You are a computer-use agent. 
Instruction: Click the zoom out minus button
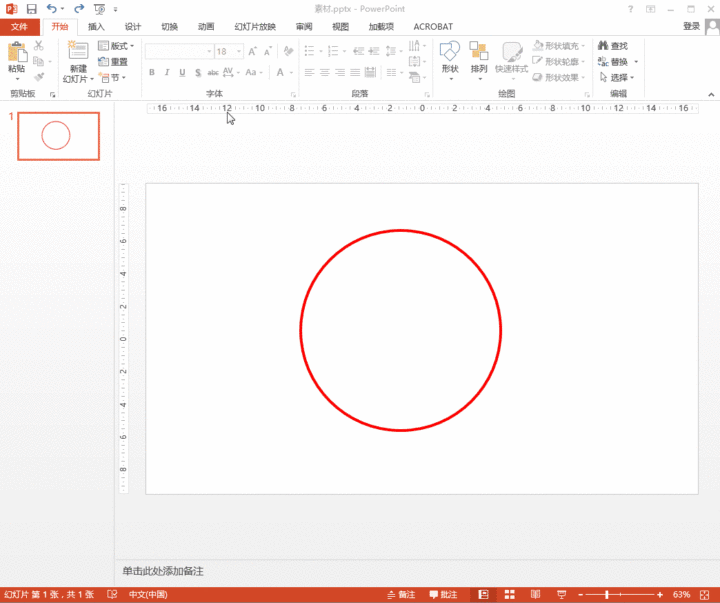pyautogui.click(x=580, y=595)
